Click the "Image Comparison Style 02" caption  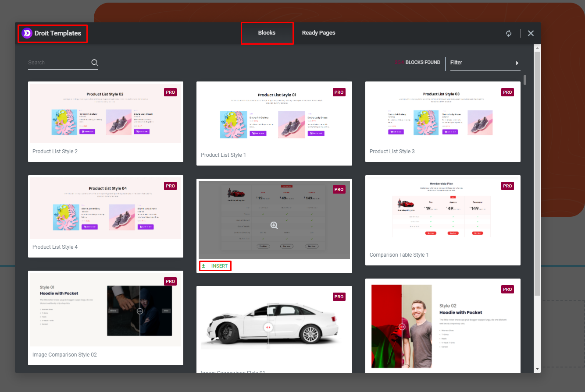click(x=64, y=355)
